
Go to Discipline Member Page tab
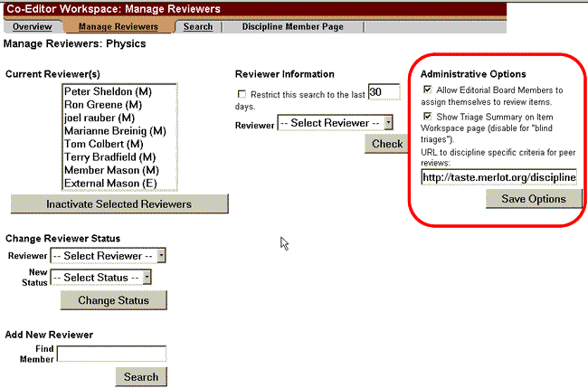292,27
